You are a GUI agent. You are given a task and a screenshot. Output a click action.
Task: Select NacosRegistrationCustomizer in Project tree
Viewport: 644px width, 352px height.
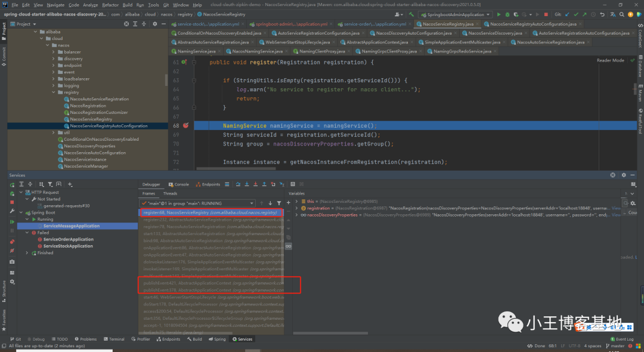click(98, 113)
